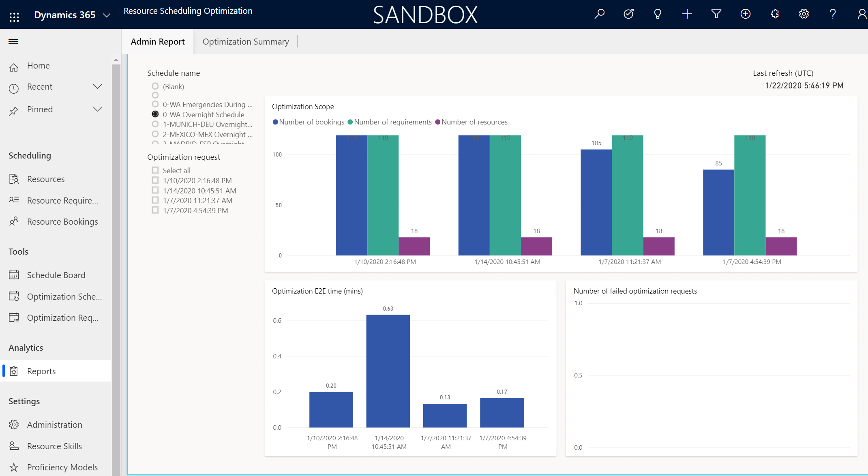
Task: Click the Resource Skills icon
Action: click(x=14, y=446)
